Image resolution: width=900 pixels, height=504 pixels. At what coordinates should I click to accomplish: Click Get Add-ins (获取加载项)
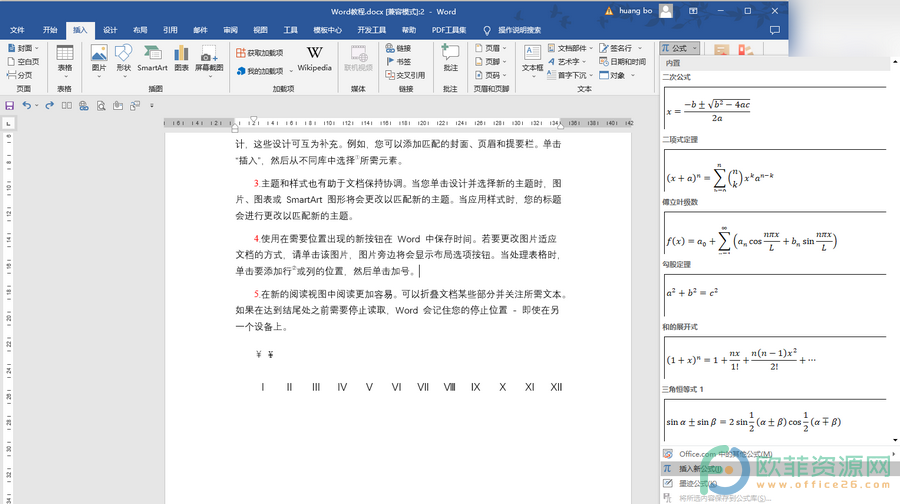tap(260, 53)
